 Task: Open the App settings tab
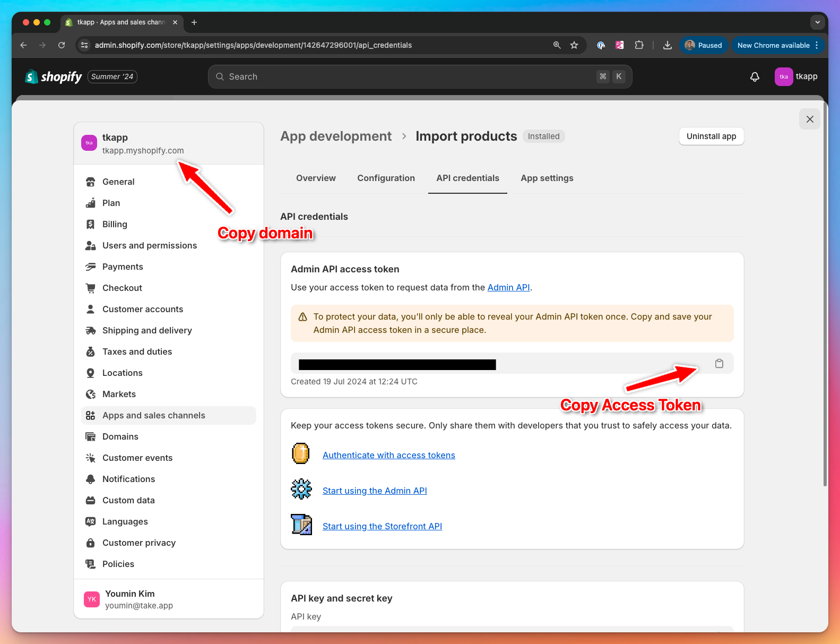point(547,178)
